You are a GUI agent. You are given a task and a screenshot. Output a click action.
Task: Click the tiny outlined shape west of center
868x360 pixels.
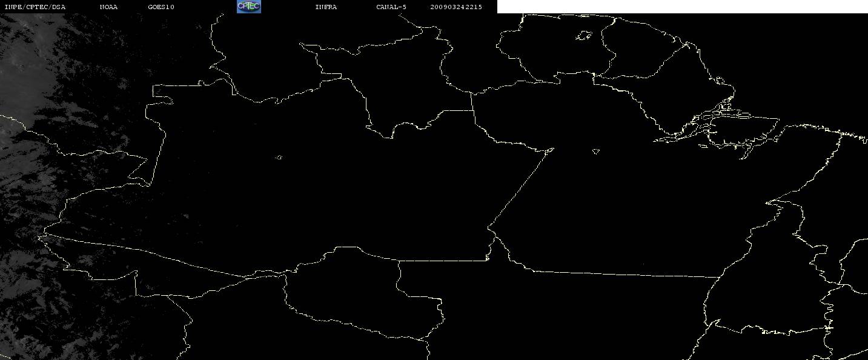click(279, 158)
